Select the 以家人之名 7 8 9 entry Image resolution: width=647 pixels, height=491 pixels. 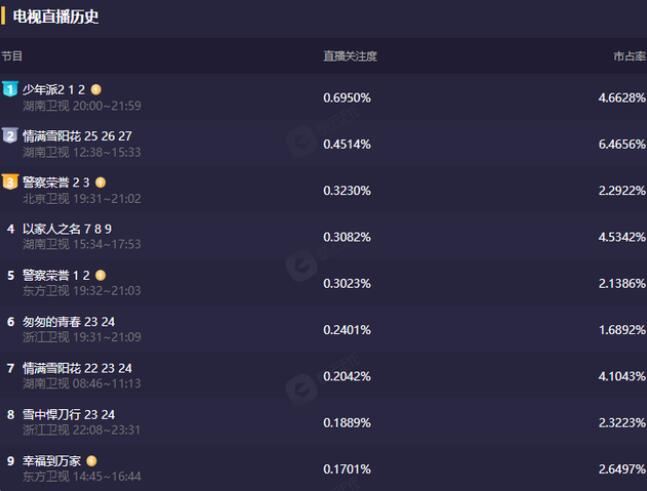pos(66,229)
